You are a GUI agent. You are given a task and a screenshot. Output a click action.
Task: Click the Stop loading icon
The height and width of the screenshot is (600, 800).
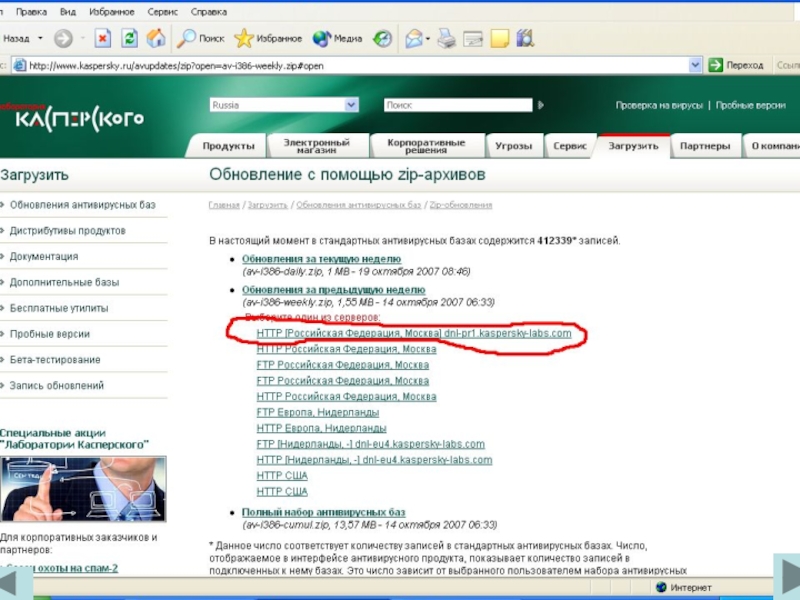[x=103, y=38]
